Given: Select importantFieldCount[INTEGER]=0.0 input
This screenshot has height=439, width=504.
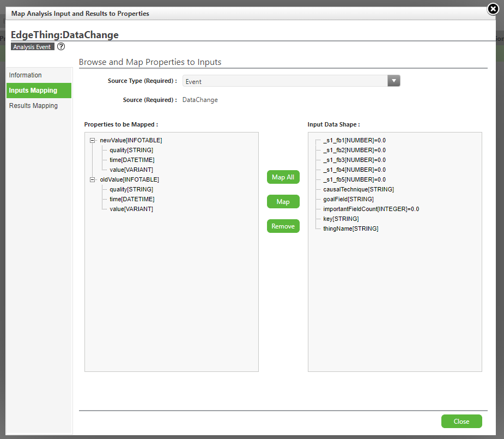Looking at the screenshot, I should pos(371,209).
